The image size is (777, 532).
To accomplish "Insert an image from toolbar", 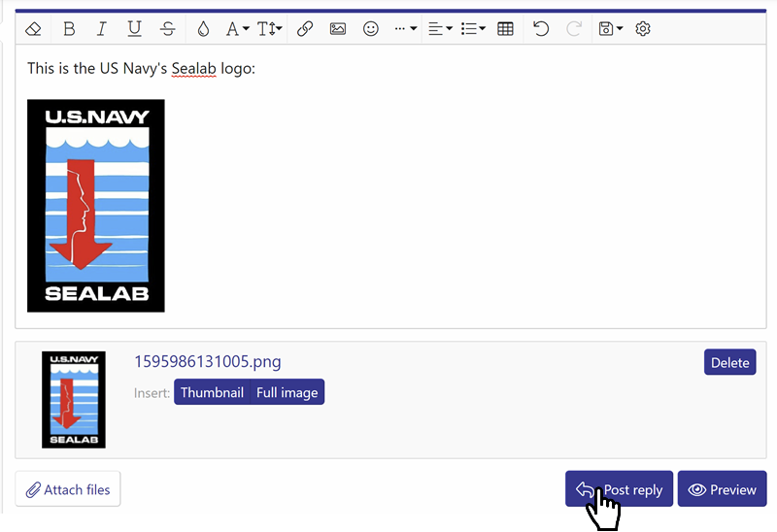I will [x=338, y=29].
